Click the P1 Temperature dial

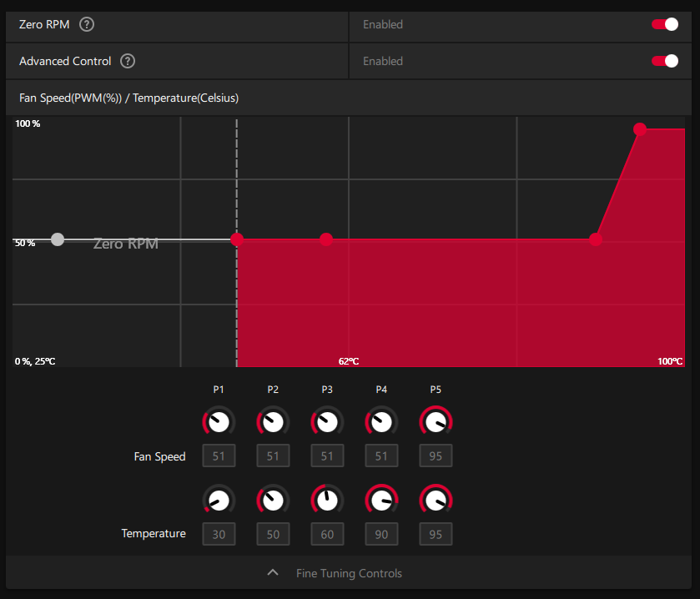coord(219,501)
